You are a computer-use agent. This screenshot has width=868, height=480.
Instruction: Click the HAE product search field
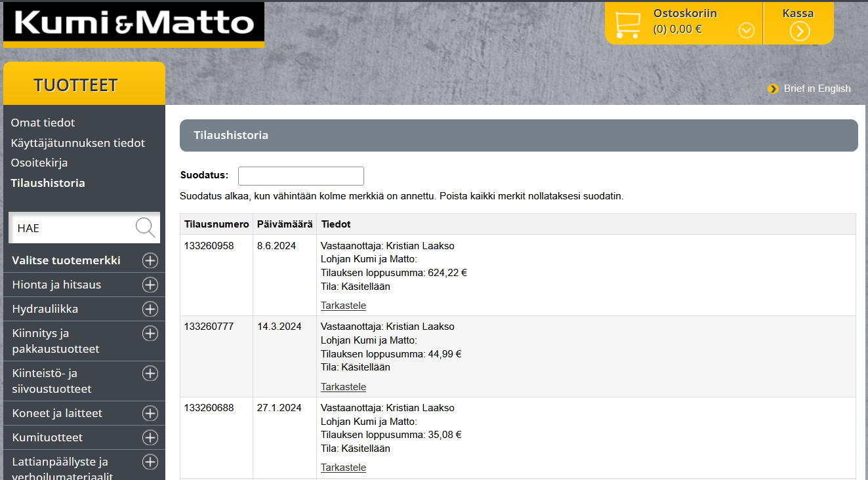(x=72, y=228)
